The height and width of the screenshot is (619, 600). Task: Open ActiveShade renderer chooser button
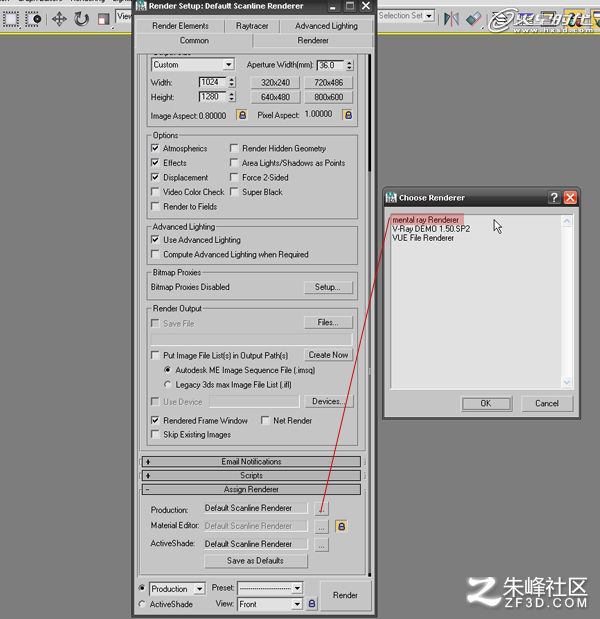[322, 545]
